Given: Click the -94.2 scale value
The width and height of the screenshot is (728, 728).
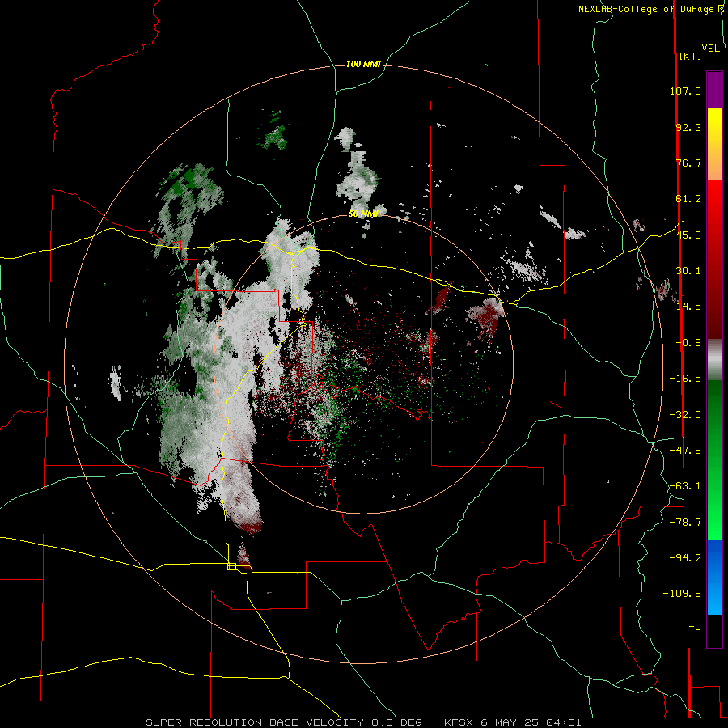Looking at the screenshot, I should click(x=685, y=557).
